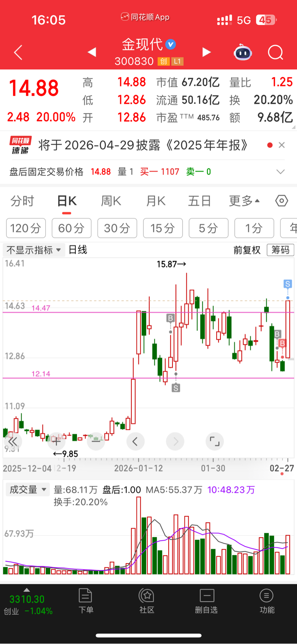Tap the blue verified badge beside 金现代
The width and height of the screenshot is (297, 644).
171,45
